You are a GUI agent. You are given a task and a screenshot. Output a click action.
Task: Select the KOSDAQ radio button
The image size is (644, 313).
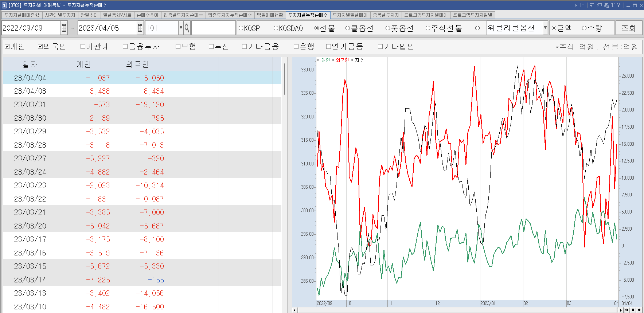pos(276,28)
